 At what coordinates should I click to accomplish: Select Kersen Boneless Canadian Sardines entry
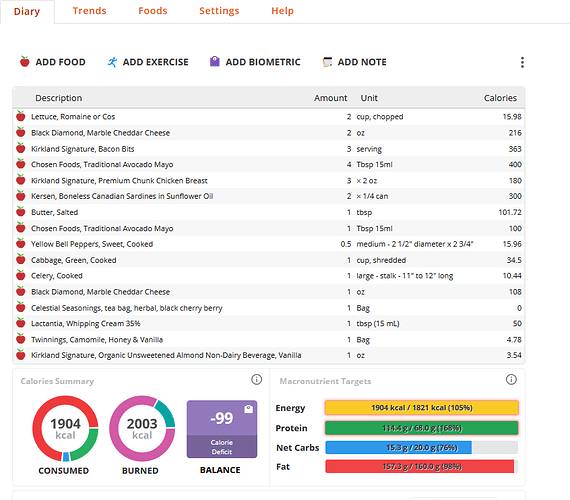(269, 196)
